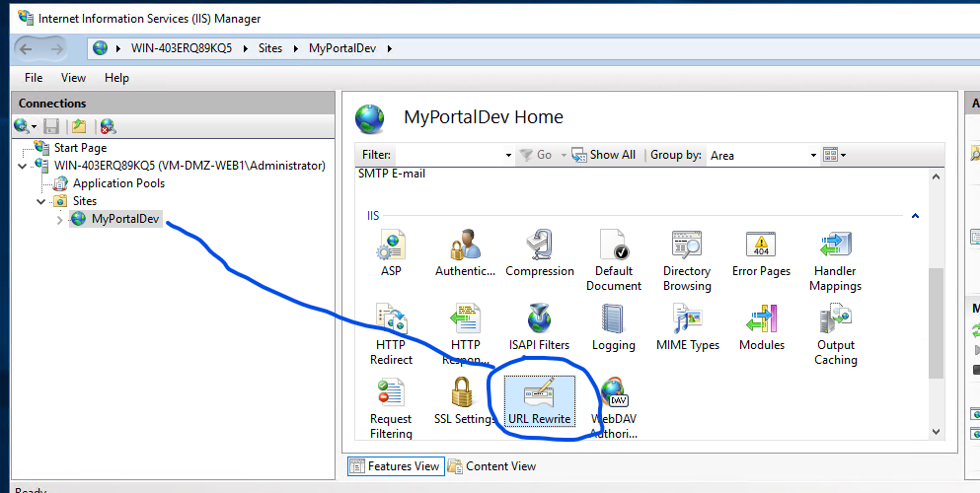Open the View menu
The height and width of the screenshot is (493, 980).
tap(73, 78)
